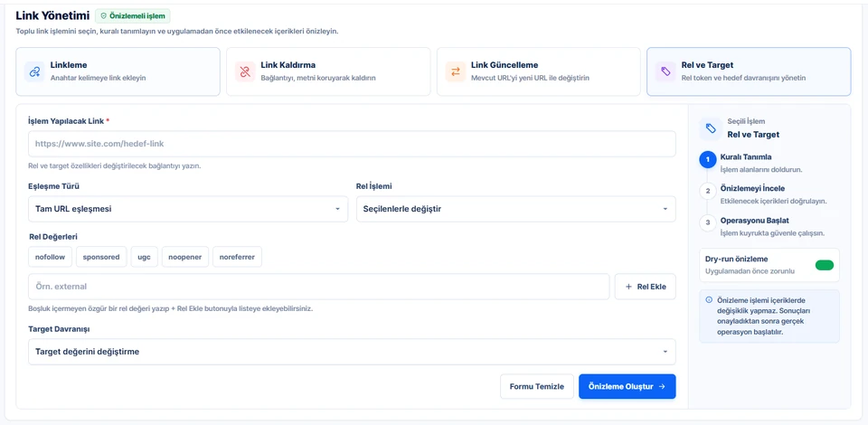Toggle the sponsored rel chip
This screenshot has height=425, width=868.
pos(101,257)
